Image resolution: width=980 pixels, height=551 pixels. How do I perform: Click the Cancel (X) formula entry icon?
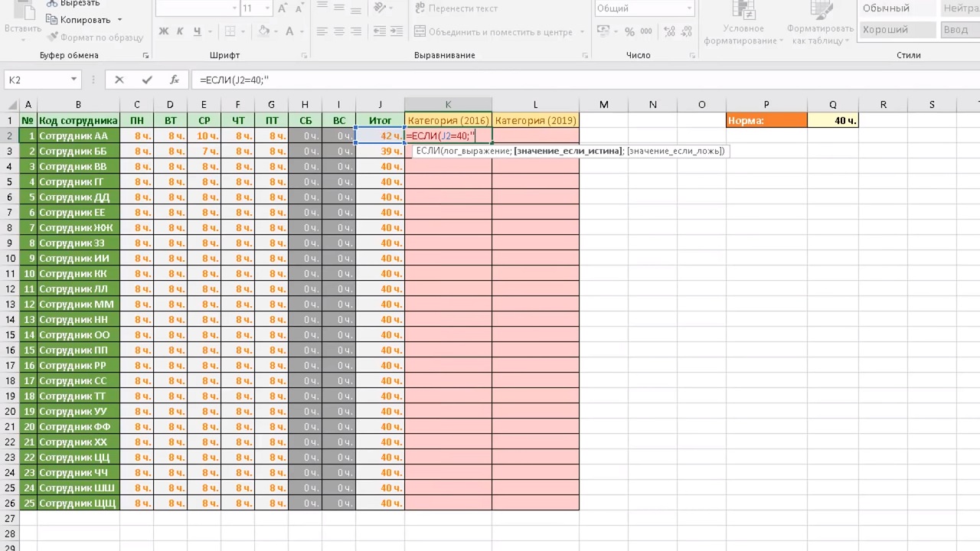[119, 80]
